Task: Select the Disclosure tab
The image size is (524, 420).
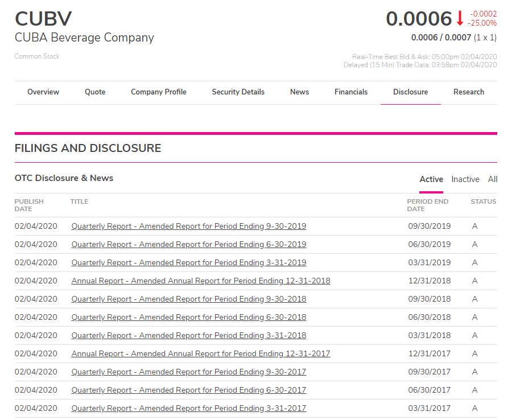Action: 410,92
